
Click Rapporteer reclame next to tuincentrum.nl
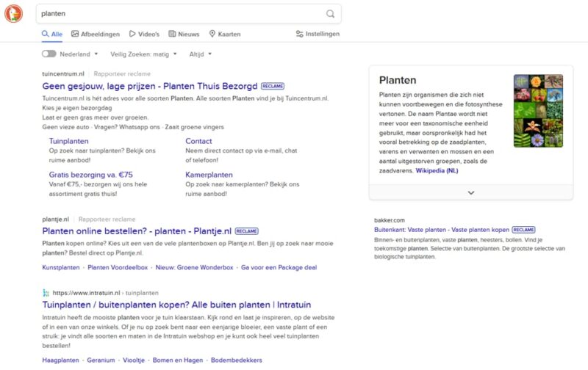tap(122, 73)
